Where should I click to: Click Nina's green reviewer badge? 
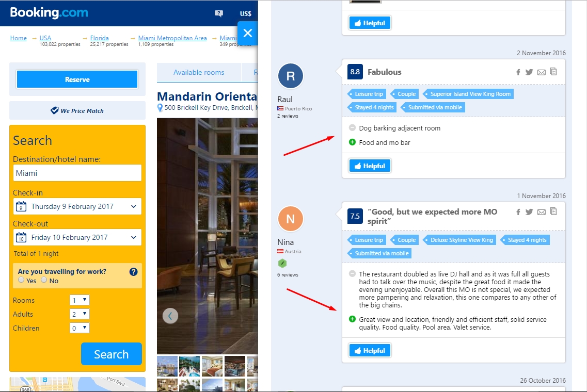(x=282, y=264)
